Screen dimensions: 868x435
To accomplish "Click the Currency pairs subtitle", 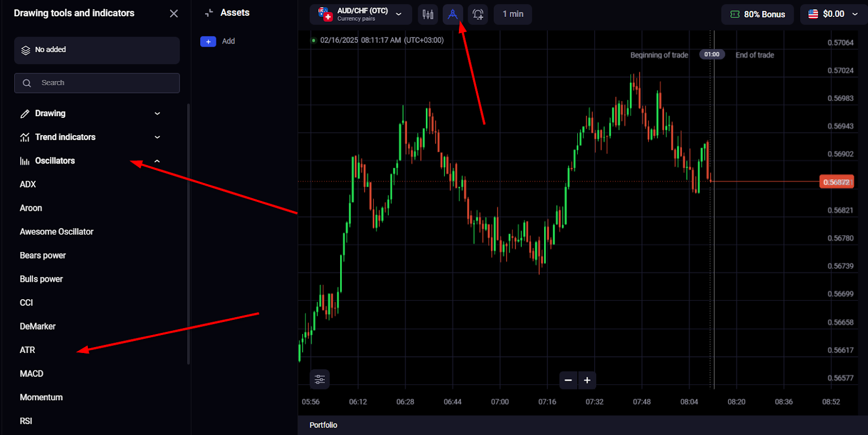I will pos(356,18).
